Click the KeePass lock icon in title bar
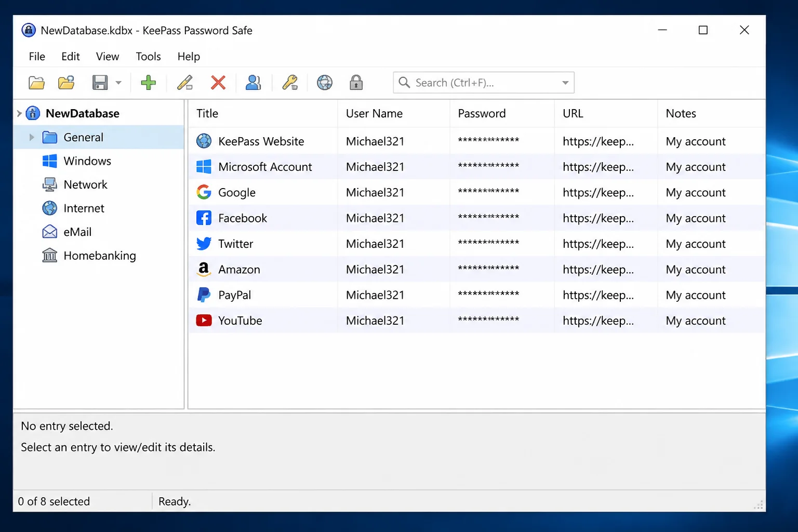798x532 pixels. (29, 30)
